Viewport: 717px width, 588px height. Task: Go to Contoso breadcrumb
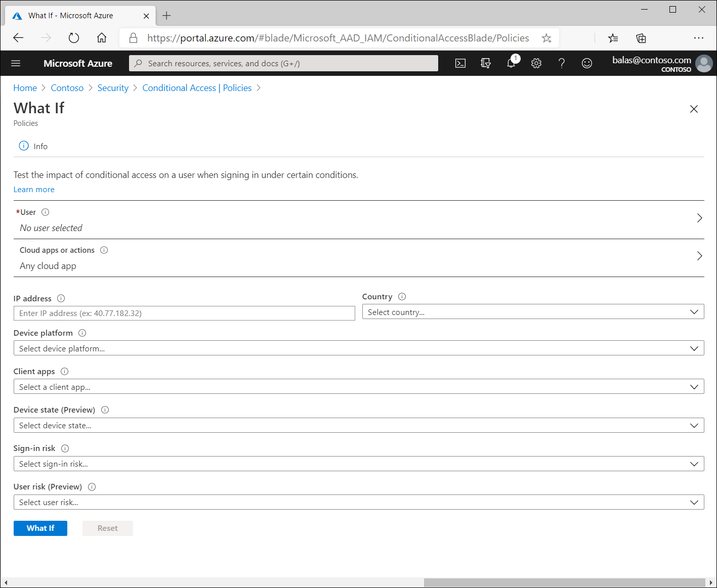[x=67, y=88]
